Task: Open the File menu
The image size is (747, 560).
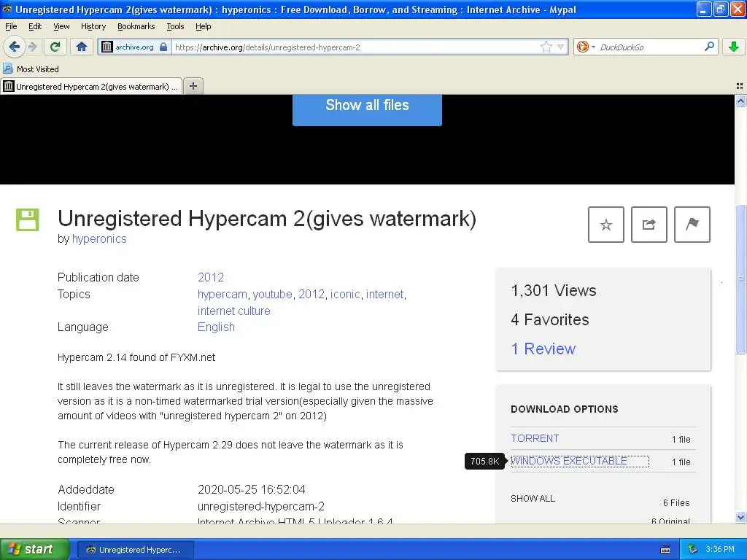Action: tap(11, 26)
